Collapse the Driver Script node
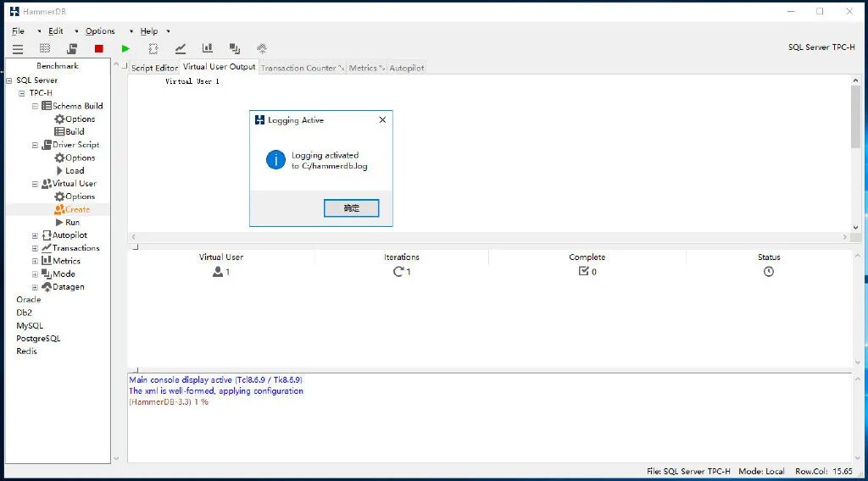 35,146
